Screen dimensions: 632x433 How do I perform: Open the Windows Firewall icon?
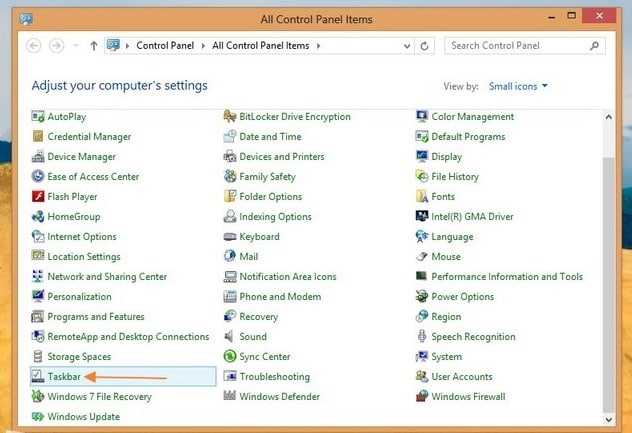(x=422, y=396)
